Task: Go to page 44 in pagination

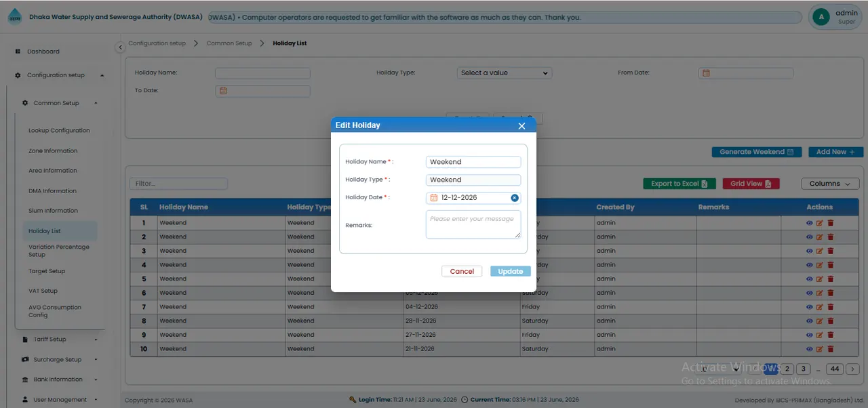Action: [x=835, y=369]
